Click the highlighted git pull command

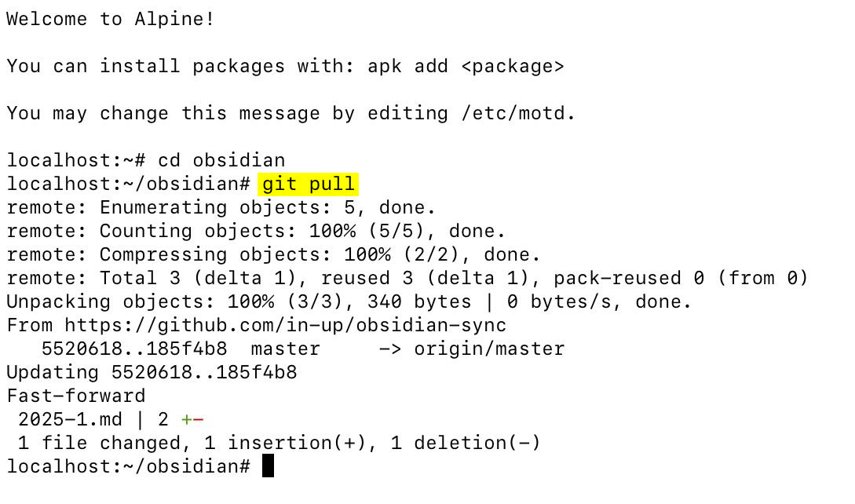pyautogui.click(x=308, y=184)
